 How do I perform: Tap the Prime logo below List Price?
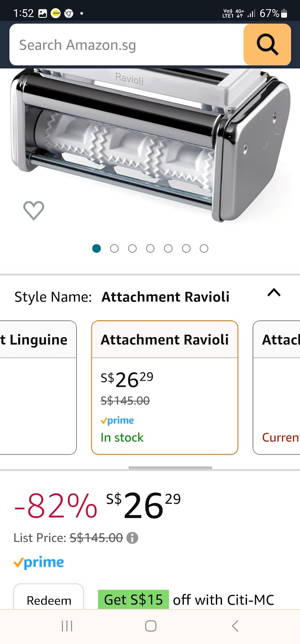pos(39,562)
